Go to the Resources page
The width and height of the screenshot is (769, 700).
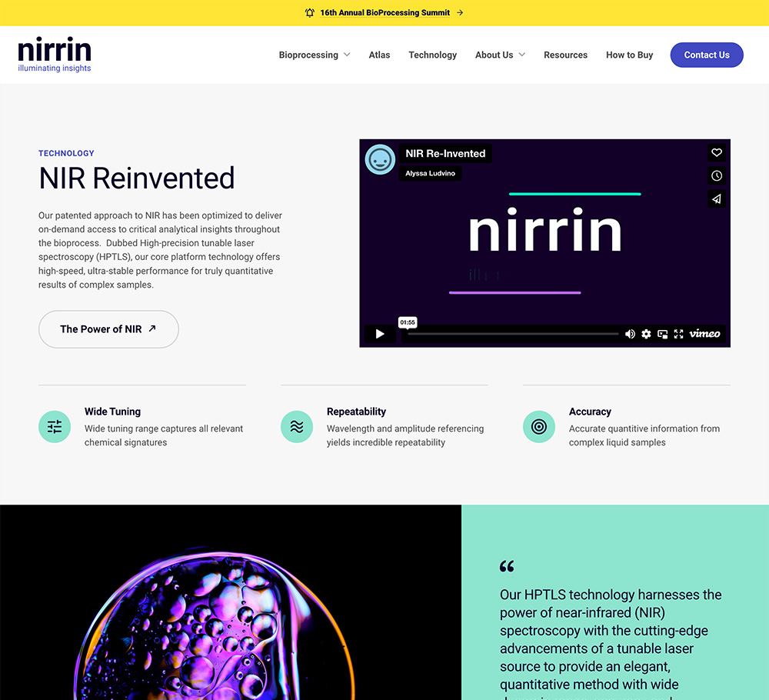coord(565,55)
